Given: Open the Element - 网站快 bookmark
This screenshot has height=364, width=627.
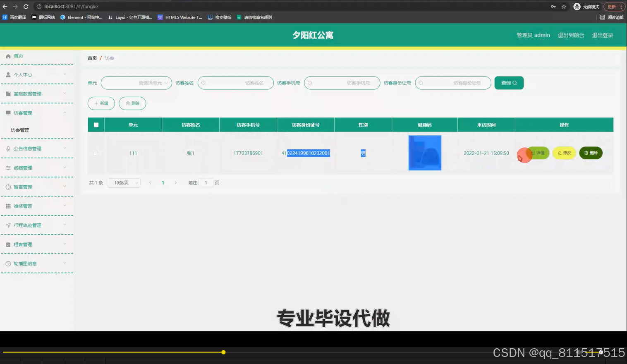Looking at the screenshot, I should (x=81, y=17).
